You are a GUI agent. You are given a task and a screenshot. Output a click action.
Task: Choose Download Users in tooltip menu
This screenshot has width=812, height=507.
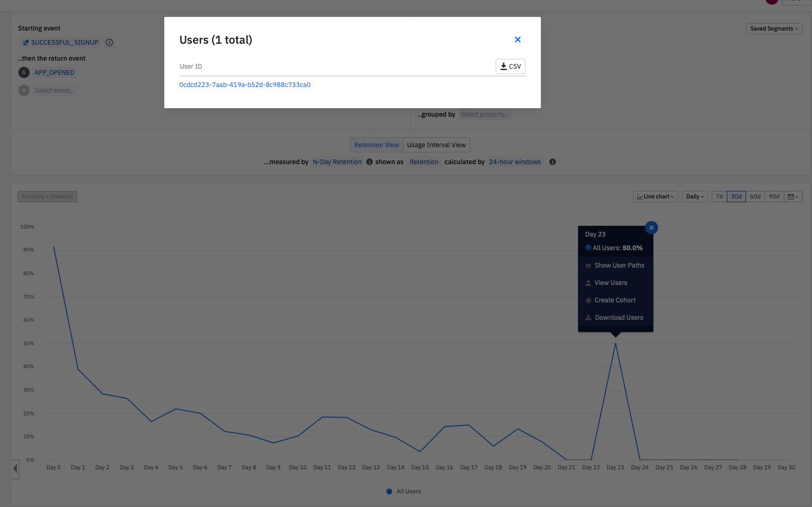[615, 317]
